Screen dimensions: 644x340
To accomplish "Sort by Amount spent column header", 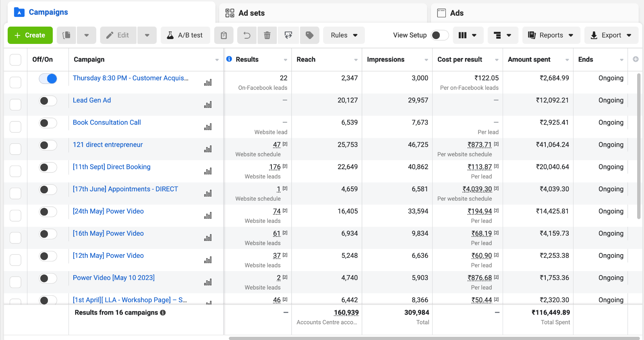I will click(529, 60).
